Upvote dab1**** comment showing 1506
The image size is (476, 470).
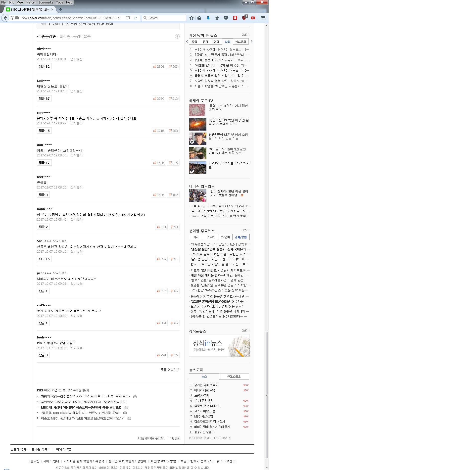pyautogui.click(x=159, y=163)
